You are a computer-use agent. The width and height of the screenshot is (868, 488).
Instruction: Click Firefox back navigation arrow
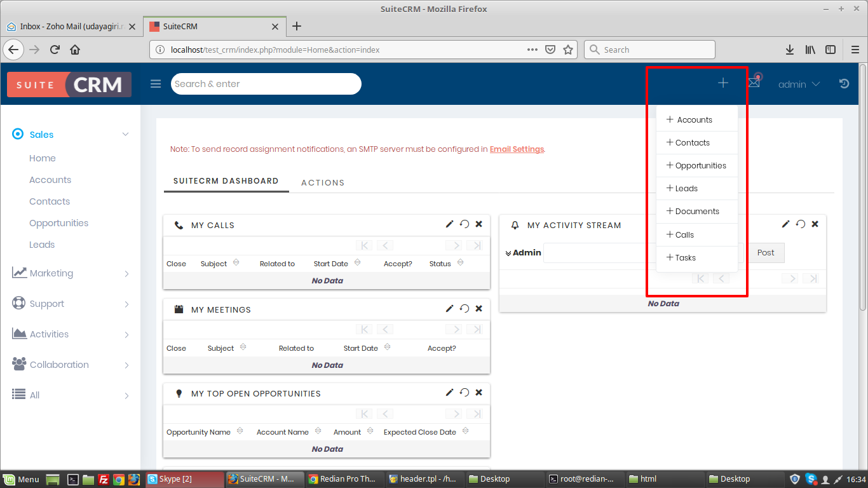13,50
